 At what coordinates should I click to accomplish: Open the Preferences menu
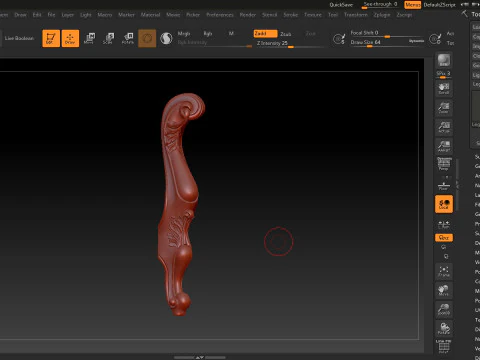point(220,15)
